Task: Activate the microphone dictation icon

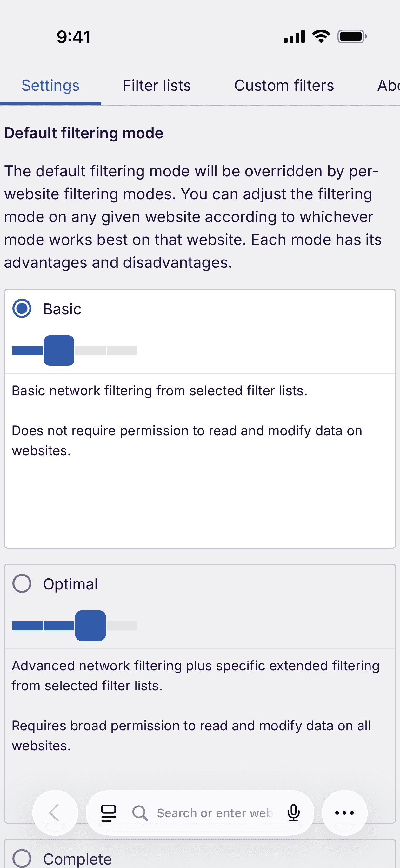Action: point(293,812)
